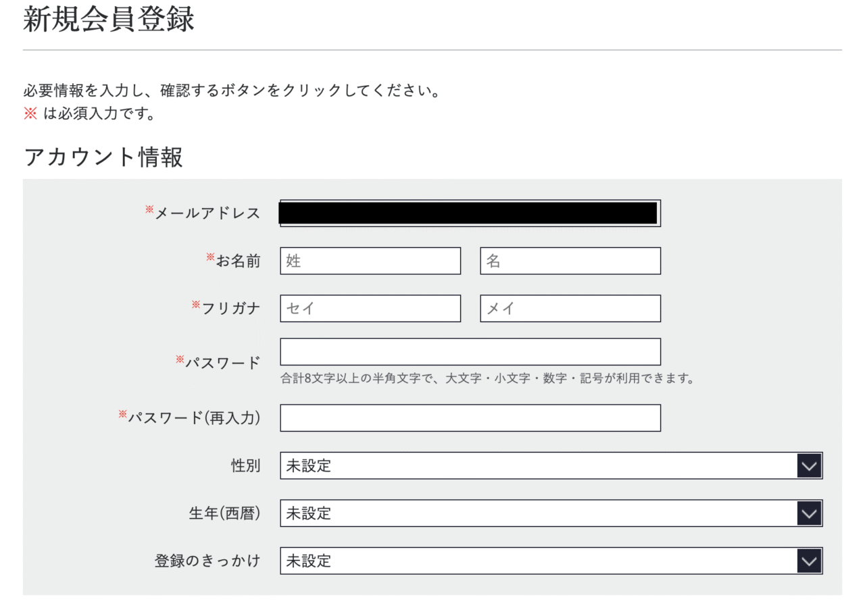Image resolution: width=865 pixels, height=616 pixels.
Task: Open the 登録のきっかけ dropdown showing 未設定
Action: (551, 561)
